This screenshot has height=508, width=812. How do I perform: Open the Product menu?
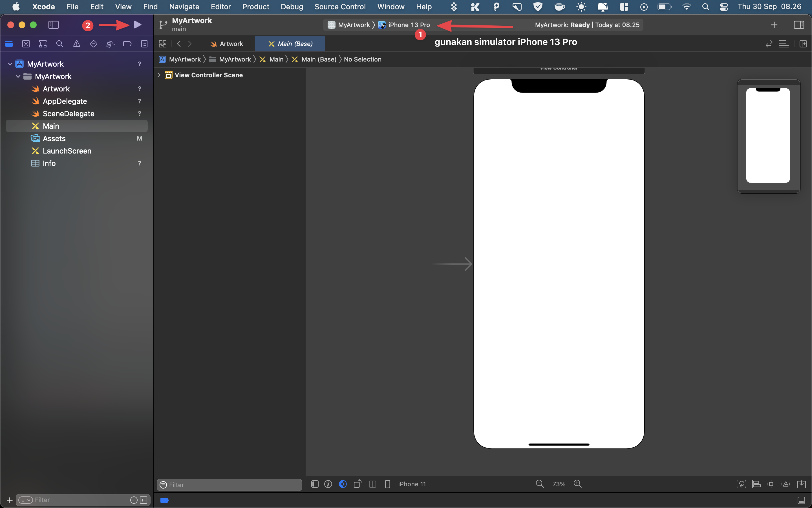(256, 7)
